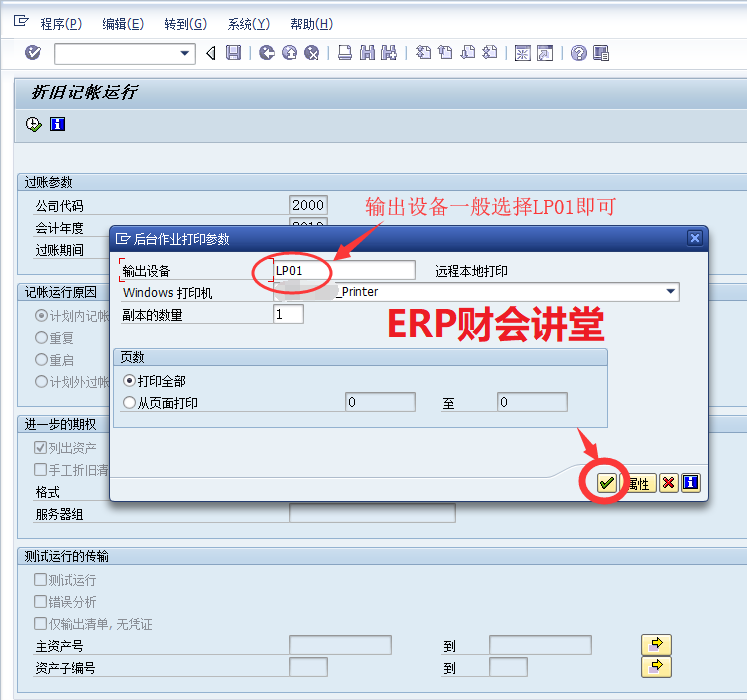Open the window menu icon beside 程序

(21, 21)
